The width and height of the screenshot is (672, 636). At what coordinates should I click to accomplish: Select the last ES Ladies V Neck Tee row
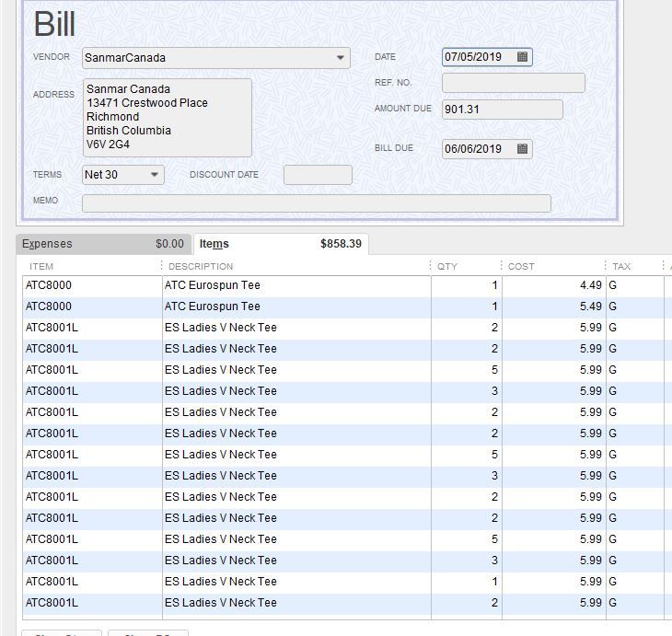pyautogui.click(x=342, y=603)
